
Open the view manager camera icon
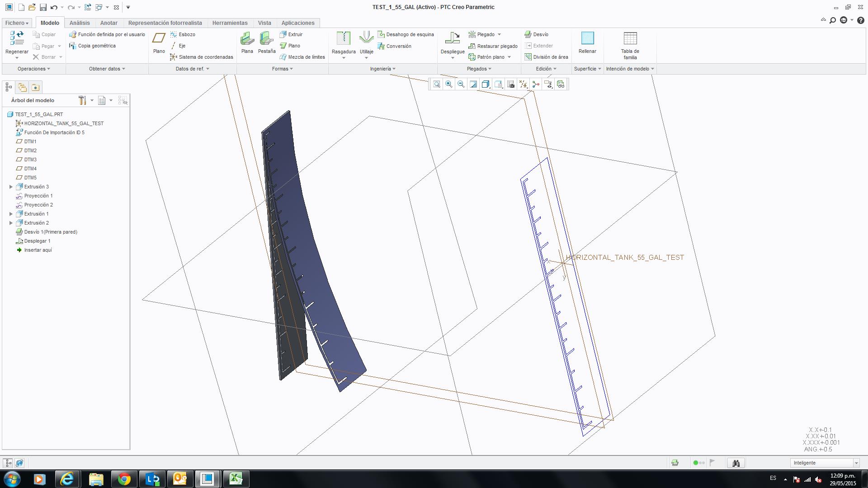[511, 84]
